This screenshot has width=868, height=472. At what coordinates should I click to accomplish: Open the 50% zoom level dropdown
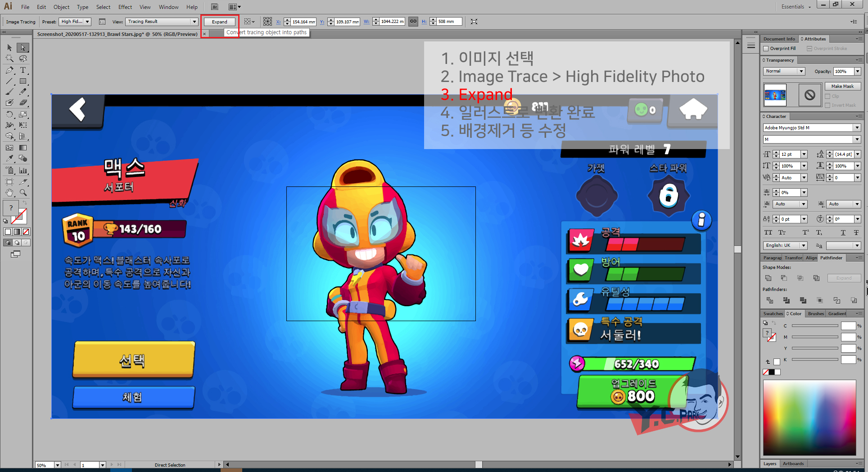(58, 465)
